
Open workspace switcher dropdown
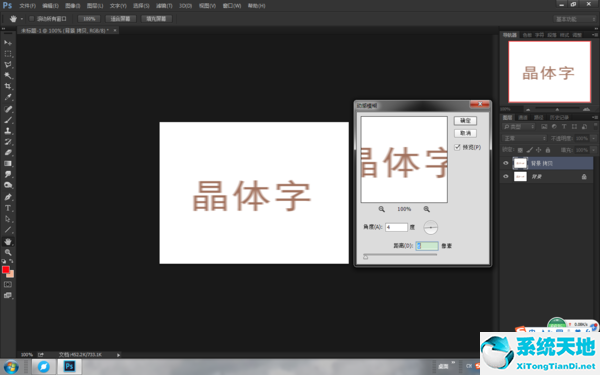pos(574,19)
